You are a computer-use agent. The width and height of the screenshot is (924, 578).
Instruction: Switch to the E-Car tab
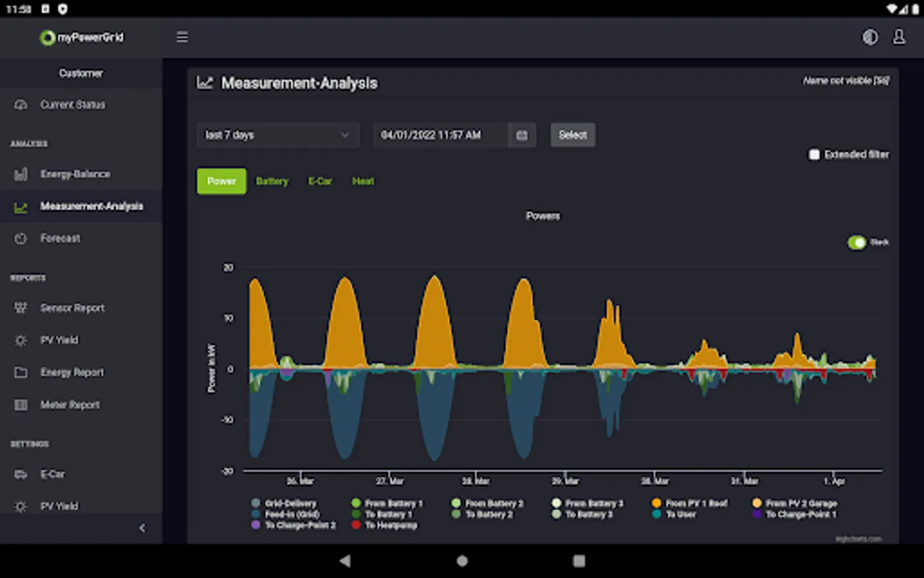[x=320, y=181]
